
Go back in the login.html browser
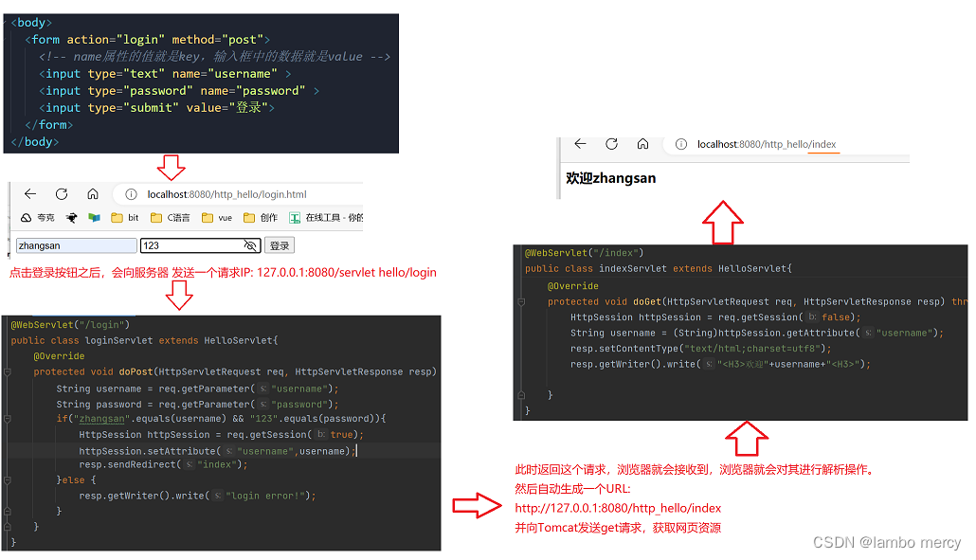point(30,194)
